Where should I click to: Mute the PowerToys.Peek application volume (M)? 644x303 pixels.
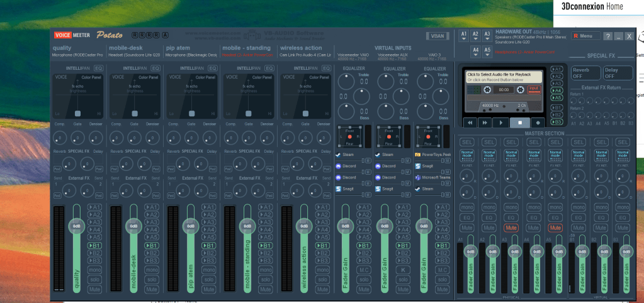point(448,160)
